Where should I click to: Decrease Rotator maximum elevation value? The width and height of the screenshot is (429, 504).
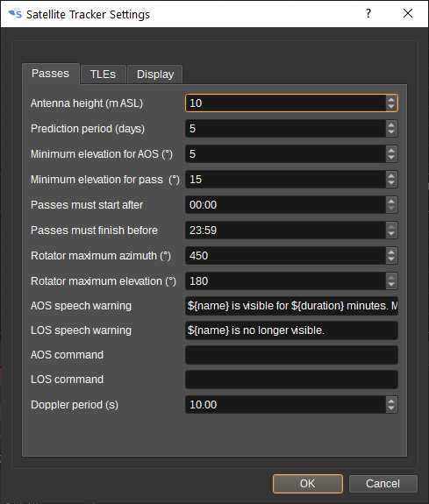click(391, 285)
